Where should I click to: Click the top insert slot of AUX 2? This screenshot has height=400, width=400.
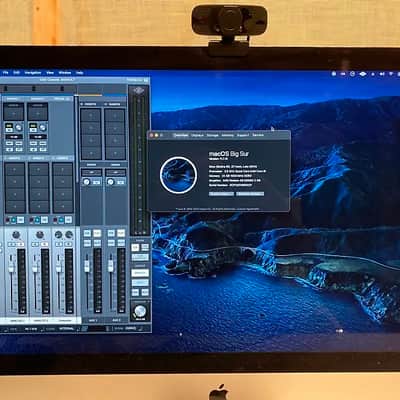coord(115,115)
